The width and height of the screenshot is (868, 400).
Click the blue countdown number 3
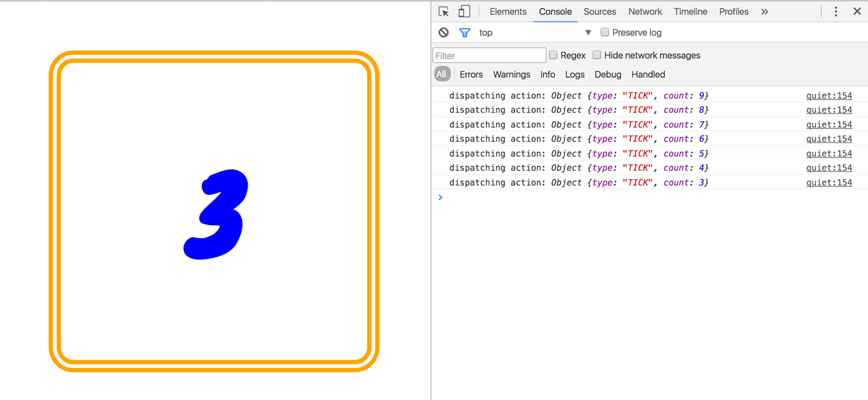click(216, 215)
